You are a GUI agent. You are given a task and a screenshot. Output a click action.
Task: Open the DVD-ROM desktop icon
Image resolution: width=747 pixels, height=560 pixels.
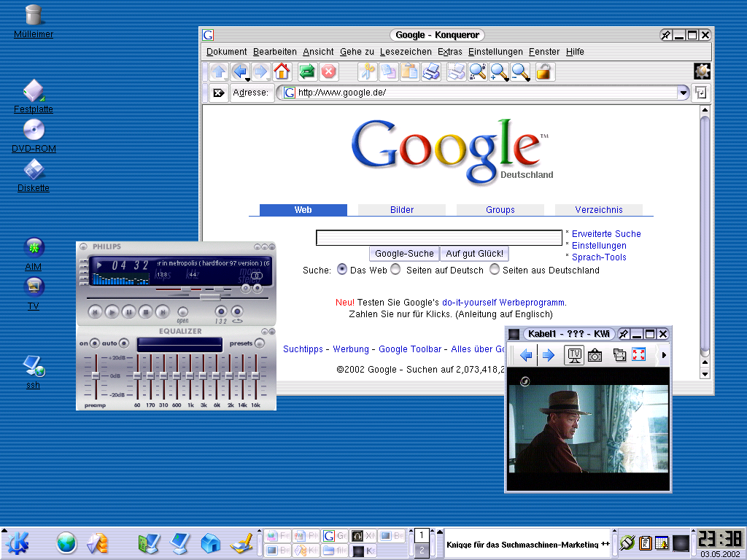pos(34,130)
